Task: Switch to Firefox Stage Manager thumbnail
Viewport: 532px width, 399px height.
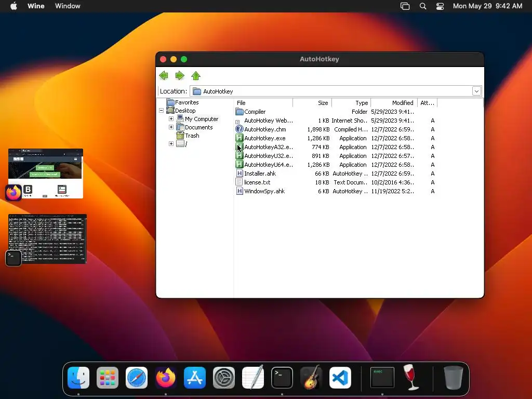Action: pyautogui.click(x=46, y=174)
